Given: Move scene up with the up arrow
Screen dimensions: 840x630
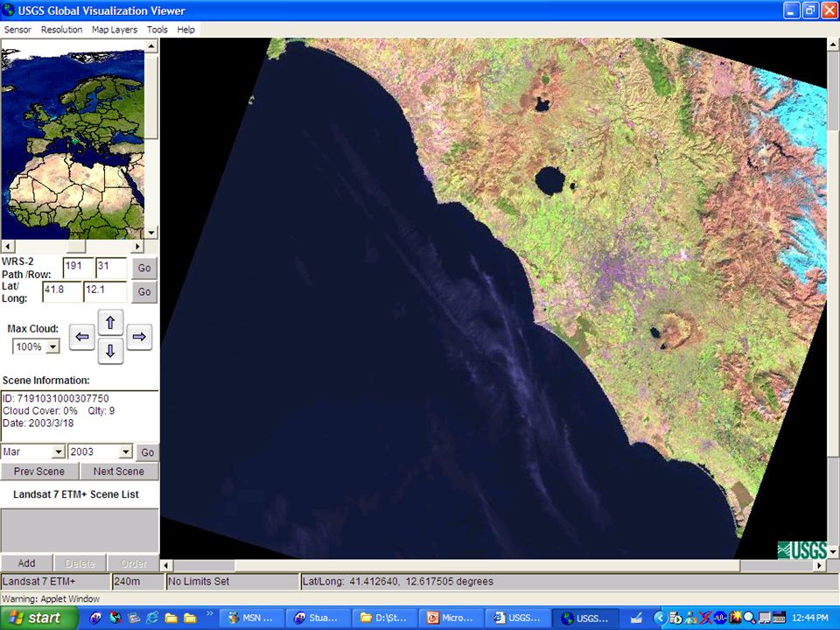Looking at the screenshot, I should tap(110, 323).
